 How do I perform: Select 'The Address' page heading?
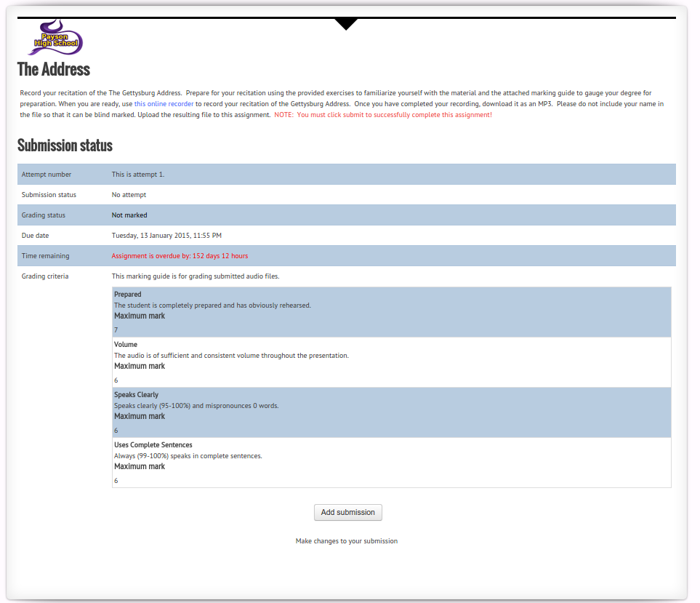[54, 70]
